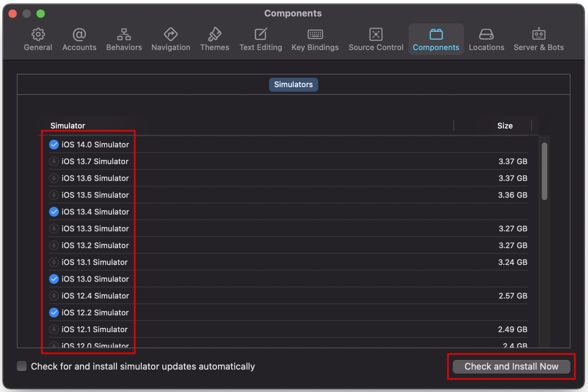This screenshot has width=588, height=392.
Task: Select the iOS 13.4 Simulator row text
Action: (95, 212)
